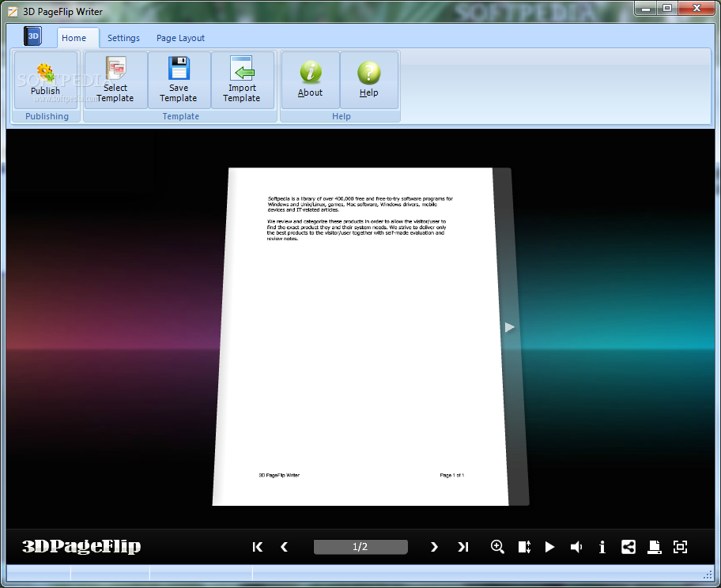
Task: Click Save Template with the floppy disk icon
Action: 179,80
